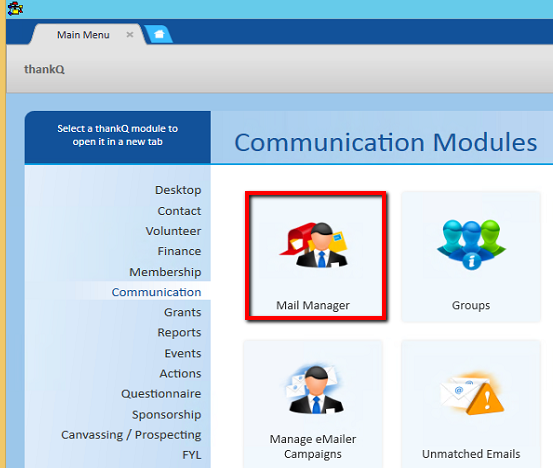The height and width of the screenshot is (468, 553).
Task: Open Reports from the sidebar
Action: (179, 332)
